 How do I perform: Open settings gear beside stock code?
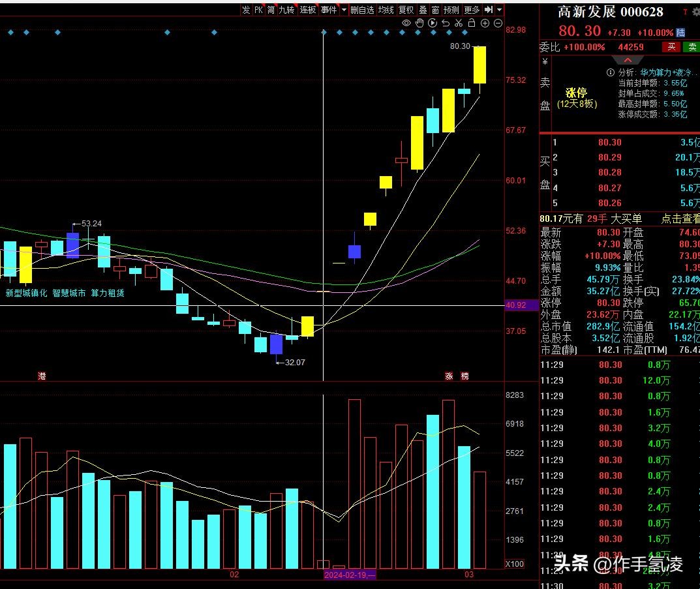pyautogui.click(x=697, y=12)
